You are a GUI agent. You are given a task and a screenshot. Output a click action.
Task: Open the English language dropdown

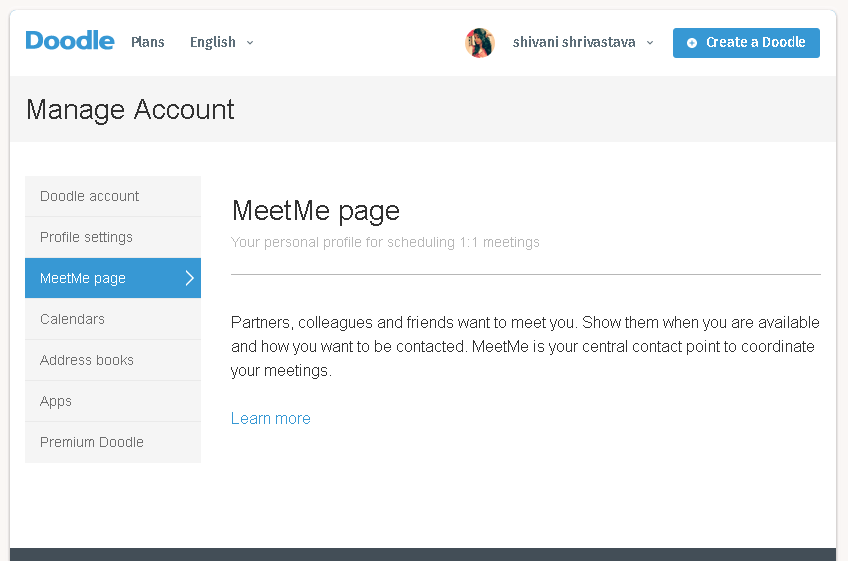[x=221, y=42]
